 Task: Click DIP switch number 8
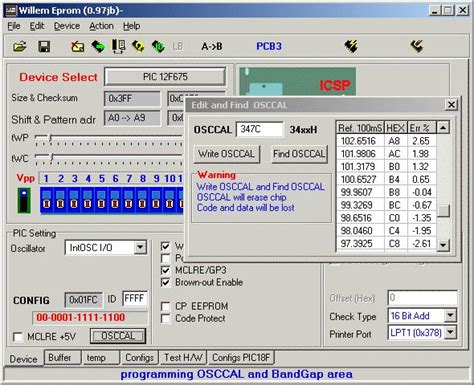pyautogui.click(x=142, y=200)
